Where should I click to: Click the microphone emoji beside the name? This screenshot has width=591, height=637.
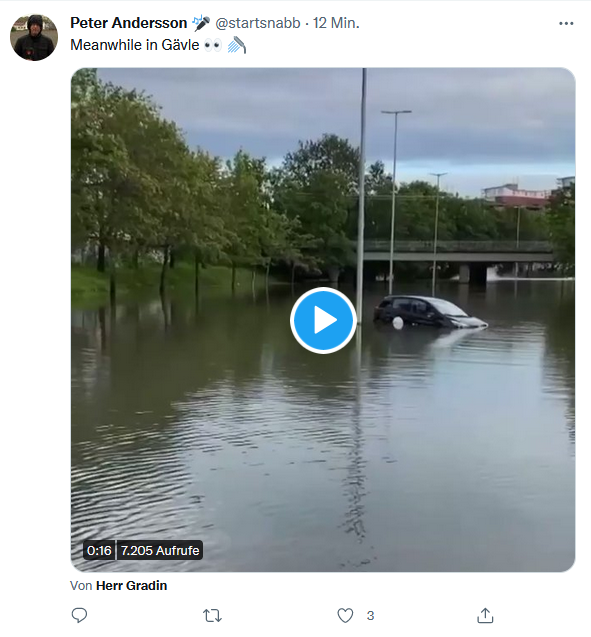point(201,23)
